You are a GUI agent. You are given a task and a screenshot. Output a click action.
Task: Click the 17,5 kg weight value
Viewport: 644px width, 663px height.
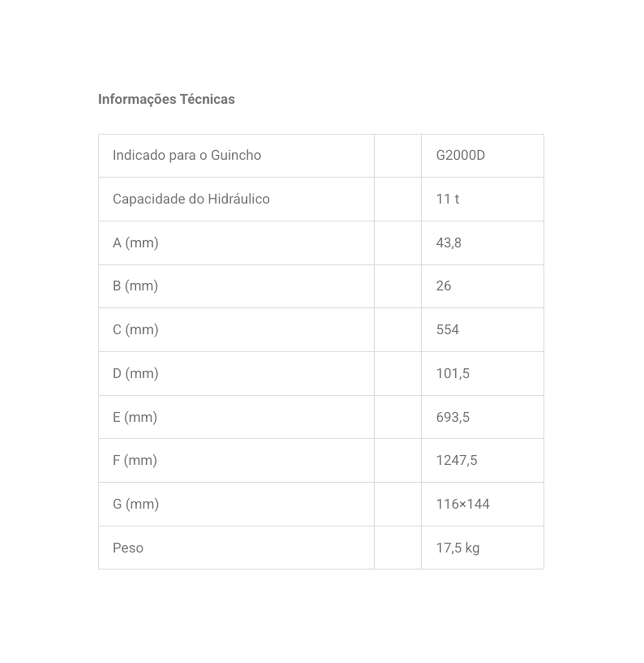pos(458,548)
